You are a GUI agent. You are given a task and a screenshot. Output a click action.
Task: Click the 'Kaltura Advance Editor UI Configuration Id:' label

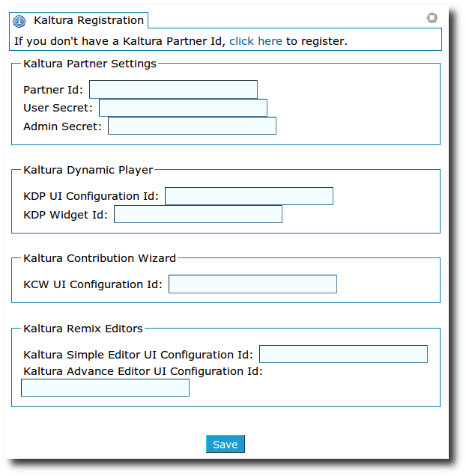pos(143,371)
